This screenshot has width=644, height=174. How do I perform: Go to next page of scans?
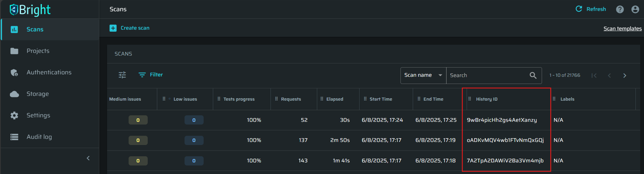point(625,75)
